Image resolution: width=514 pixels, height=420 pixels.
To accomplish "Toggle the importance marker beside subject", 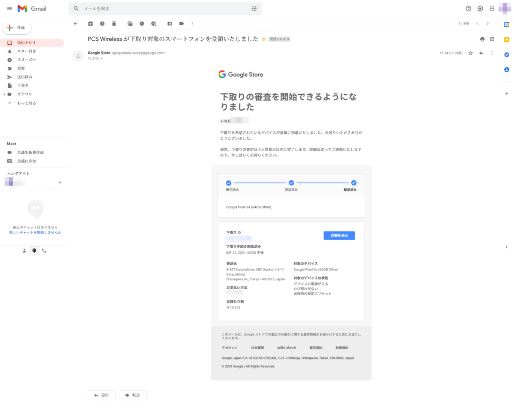I will tap(263, 39).
